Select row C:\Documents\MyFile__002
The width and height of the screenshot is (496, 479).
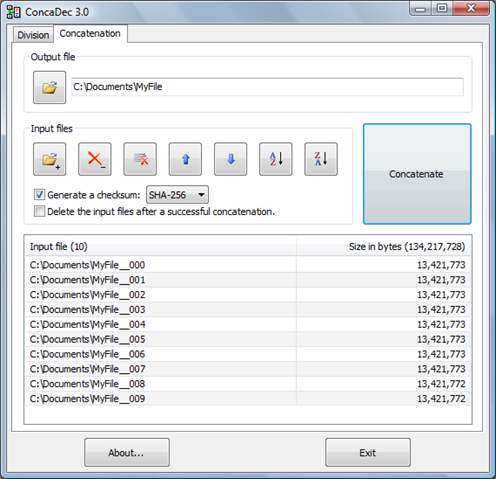[x=248, y=295]
